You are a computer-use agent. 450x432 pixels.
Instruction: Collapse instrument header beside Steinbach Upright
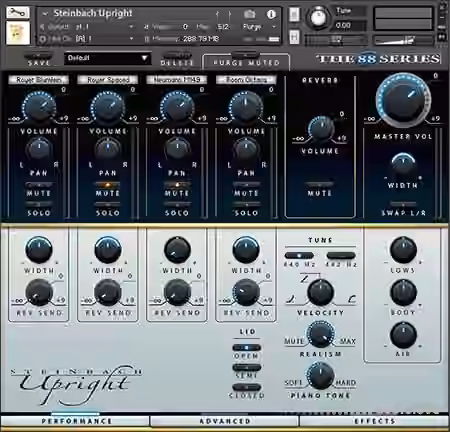pyautogui.click(x=45, y=14)
